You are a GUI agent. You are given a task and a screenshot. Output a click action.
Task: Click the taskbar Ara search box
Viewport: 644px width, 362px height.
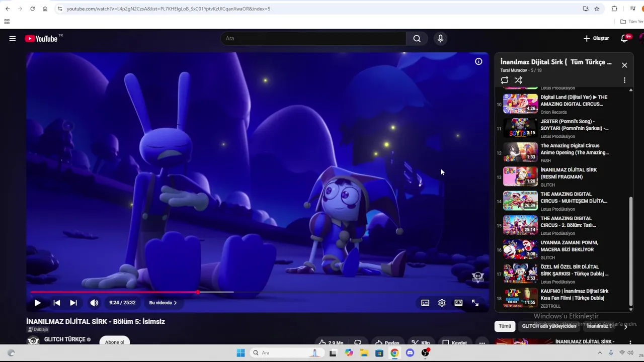(287, 353)
